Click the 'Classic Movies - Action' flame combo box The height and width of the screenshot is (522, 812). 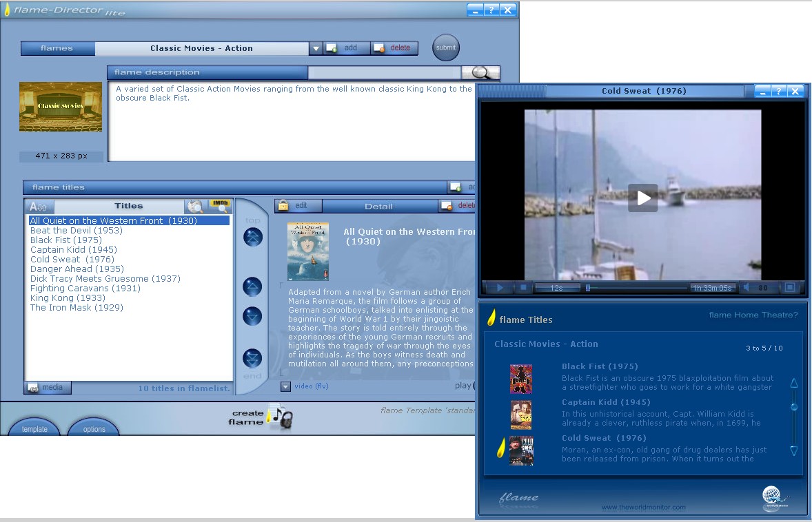click(x=201, y=48)
